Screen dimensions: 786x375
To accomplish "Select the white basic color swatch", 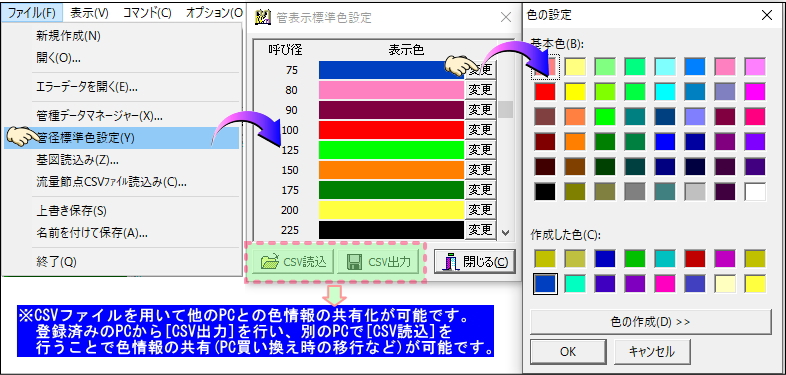I will [755, 192].
